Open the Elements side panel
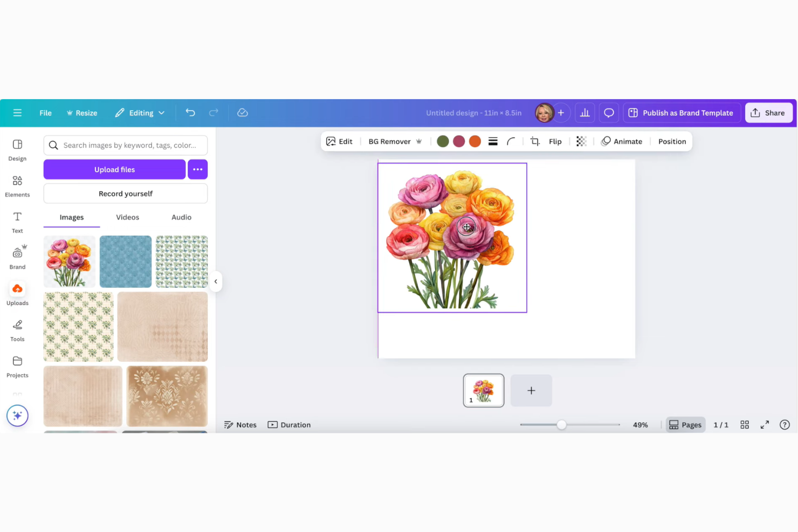 17,186
